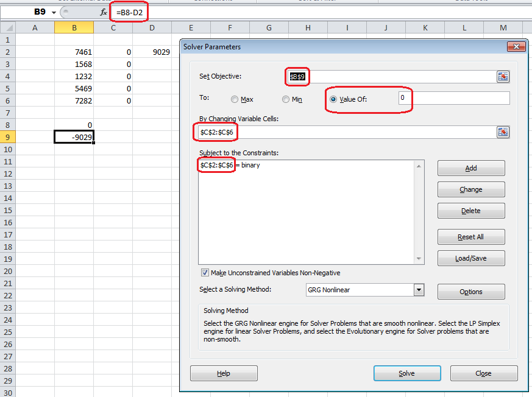Click the fx insert function icon
The image size is (532, 397).
tap(103, 13)
